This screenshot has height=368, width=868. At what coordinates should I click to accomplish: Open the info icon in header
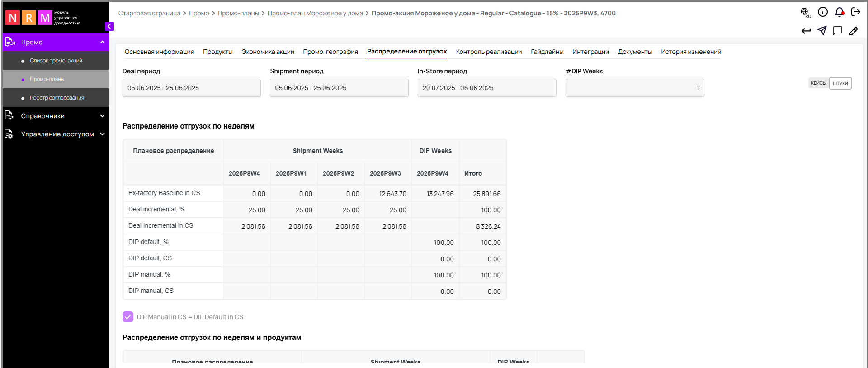(x=823, y=12)
